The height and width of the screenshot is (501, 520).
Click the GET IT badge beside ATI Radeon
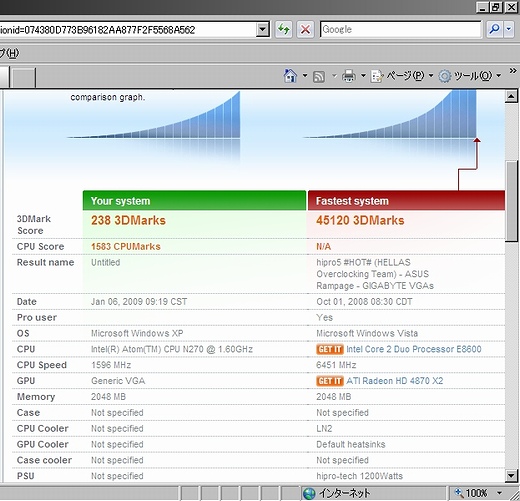[x=330, y=381]
